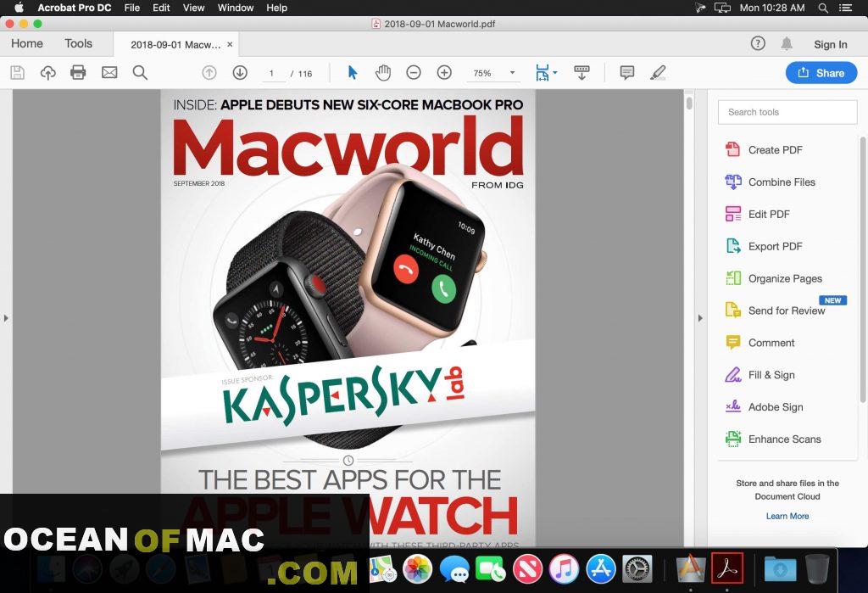Click the cloud upload icon
The width and height of the screenshot is (868, 593).
pyautogui.click(x=48, y=73)
